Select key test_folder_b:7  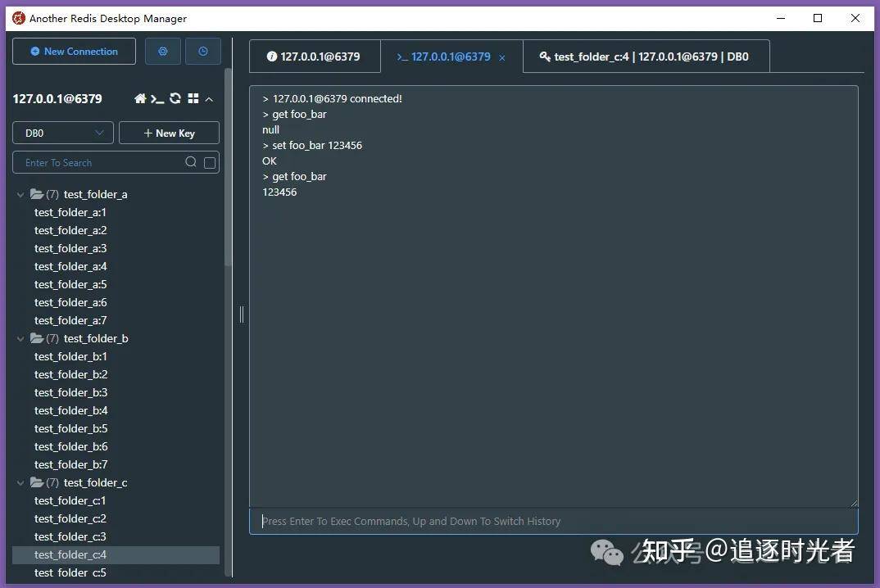[70, 464]
